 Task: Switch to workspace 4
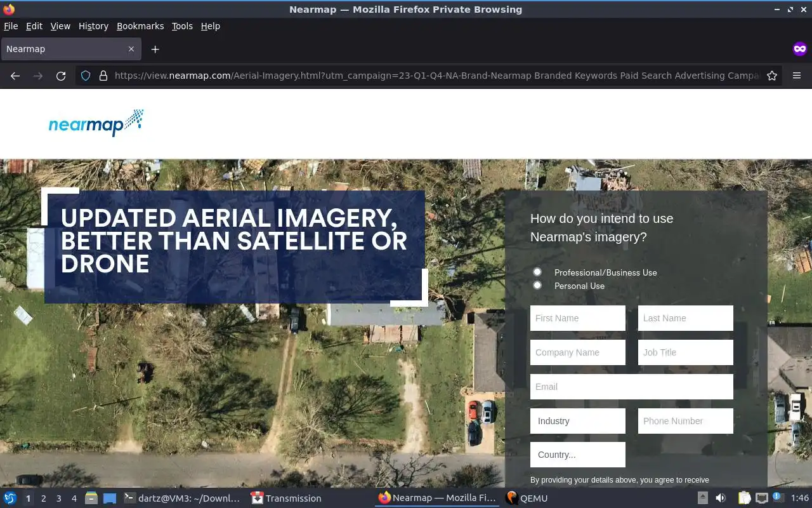(74, 498)
